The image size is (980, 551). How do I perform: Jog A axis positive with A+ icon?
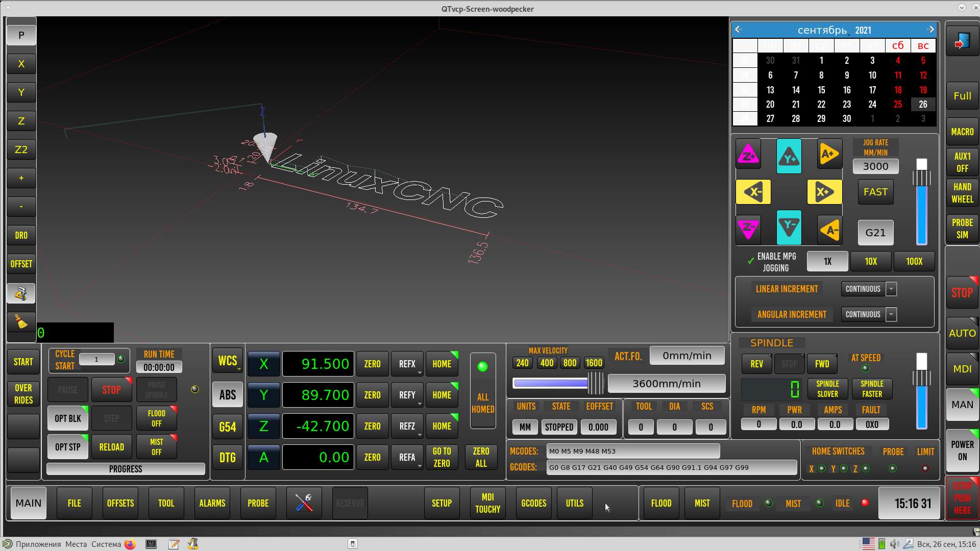point(829,154)
